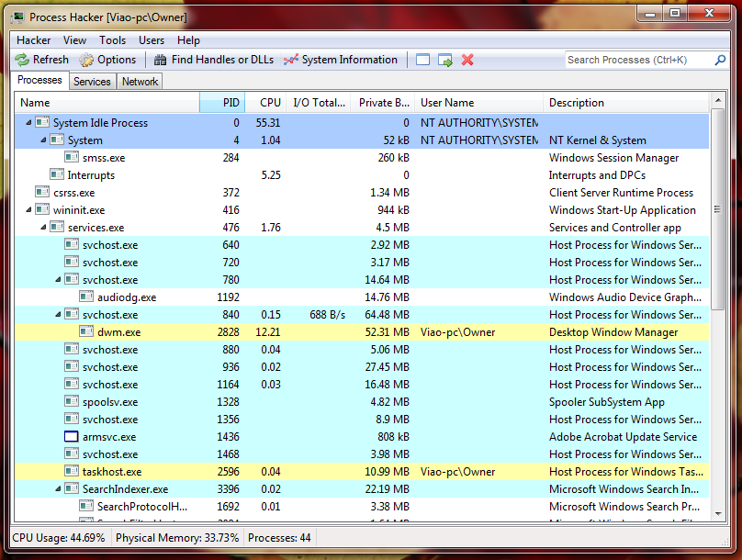Collapse the System Idle Process tree

pos(28,122)
